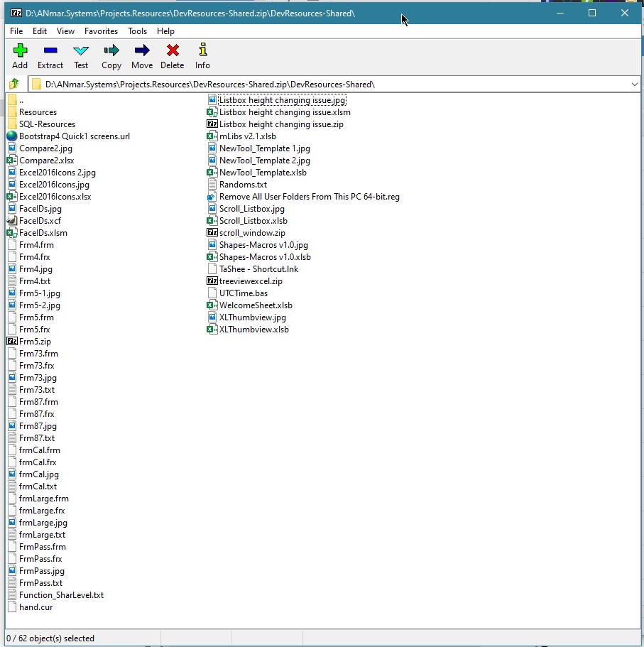Go up one folder level icon

(x=13, y=84)
